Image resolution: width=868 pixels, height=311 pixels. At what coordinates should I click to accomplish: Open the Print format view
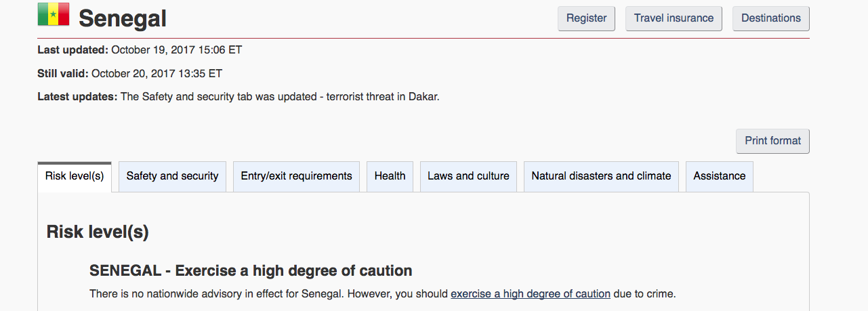772,141
